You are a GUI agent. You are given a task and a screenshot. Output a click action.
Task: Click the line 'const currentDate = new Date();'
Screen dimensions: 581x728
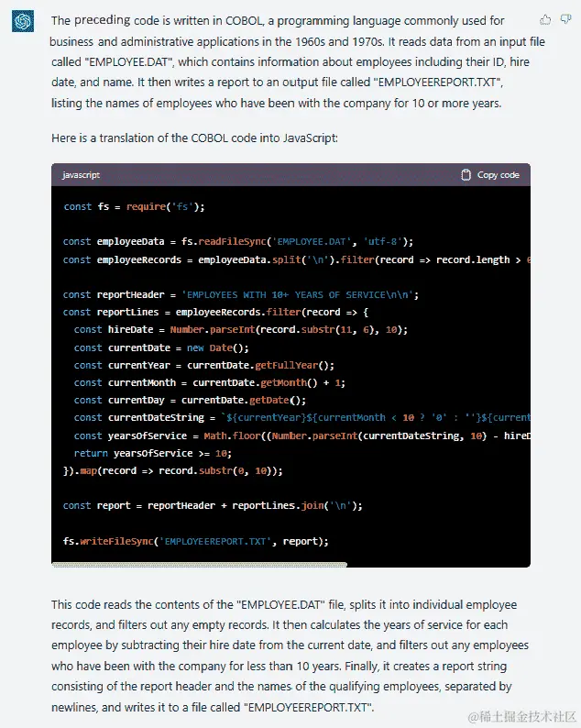click(161, 347)
